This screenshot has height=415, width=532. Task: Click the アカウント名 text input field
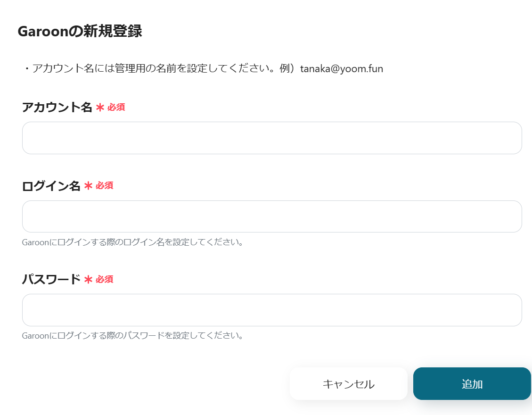point(272,138)
